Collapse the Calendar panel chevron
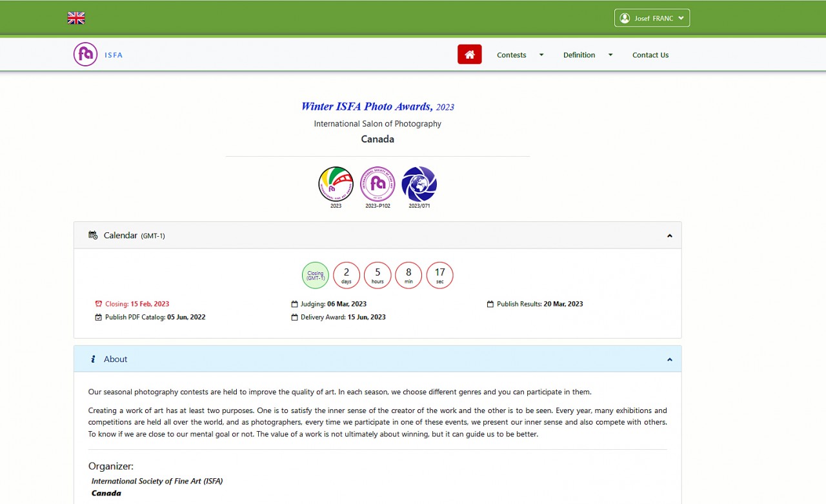Image resolution: width=826 pixels, height=504 pixels. pyautogui.click(x=669, y=236)
